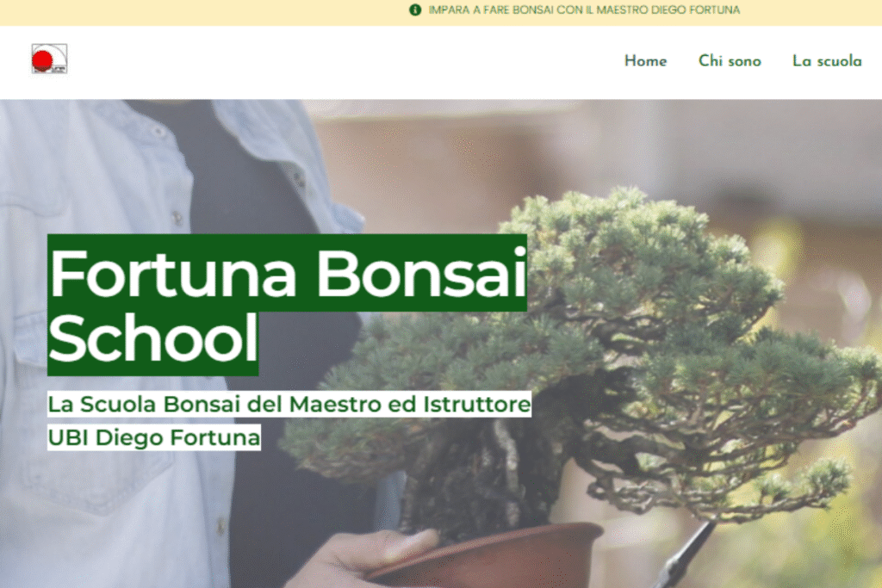Screen dimensions: 882x588
Task: Go to the Chi sono page
Action: tap(730, 61)
